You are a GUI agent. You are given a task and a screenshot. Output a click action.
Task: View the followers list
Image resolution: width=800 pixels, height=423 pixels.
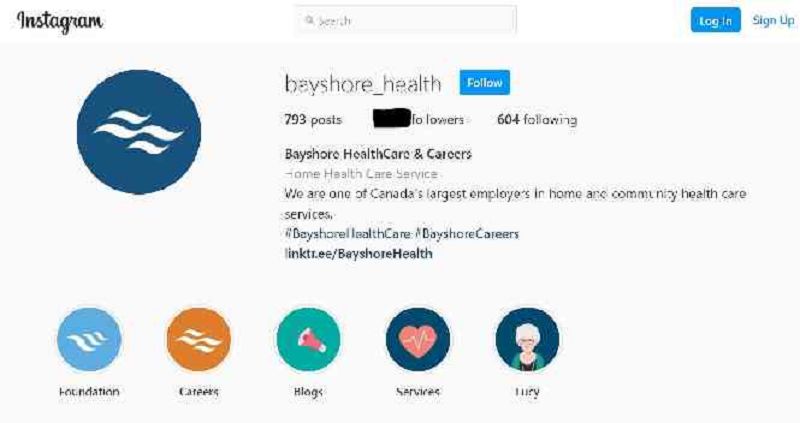pos(419,119)
